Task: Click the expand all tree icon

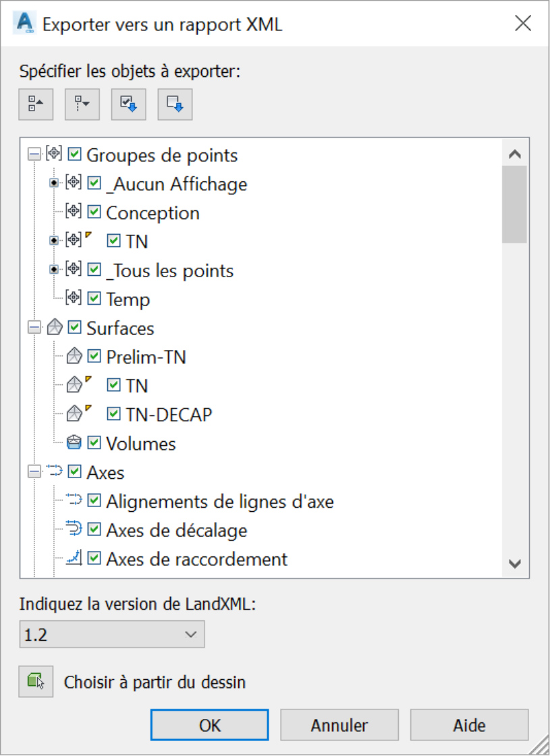Action: pyautogui.click(x=82, y=104)
